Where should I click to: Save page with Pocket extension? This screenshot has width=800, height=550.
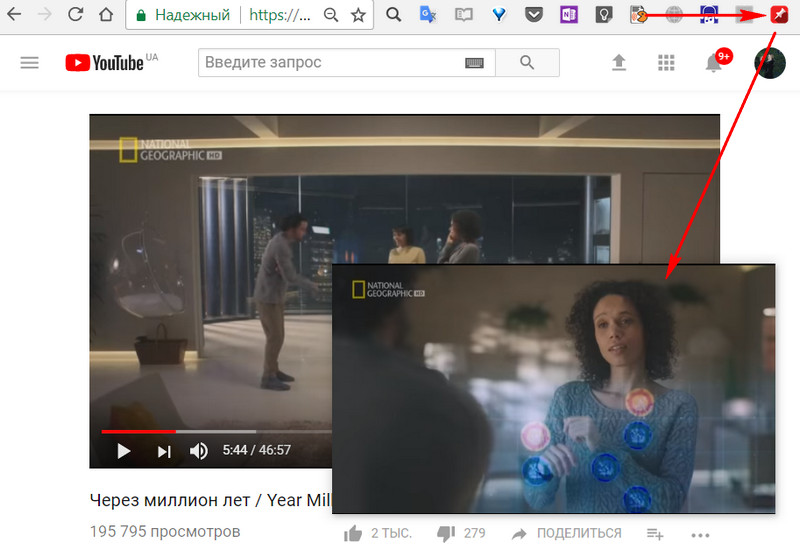click(534, 15)
